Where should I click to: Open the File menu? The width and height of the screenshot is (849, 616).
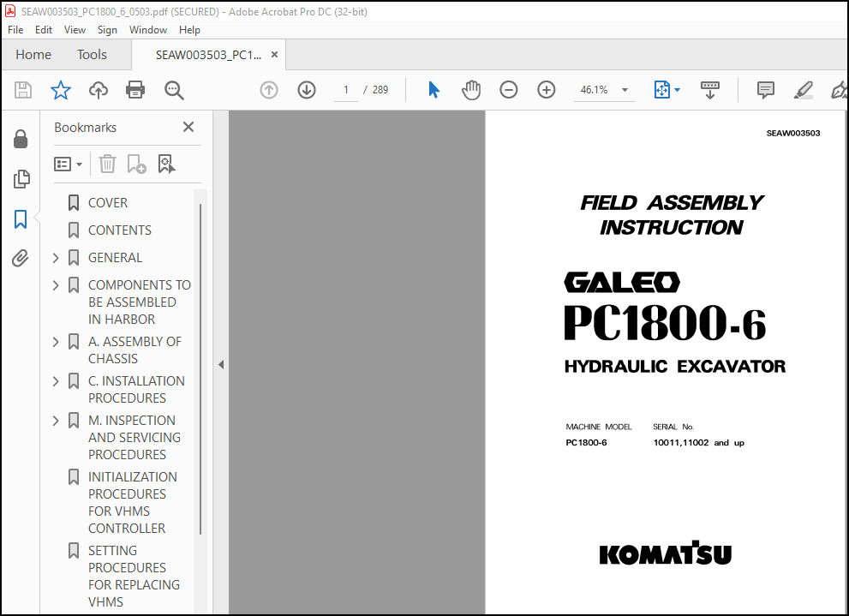click(15, 30)
